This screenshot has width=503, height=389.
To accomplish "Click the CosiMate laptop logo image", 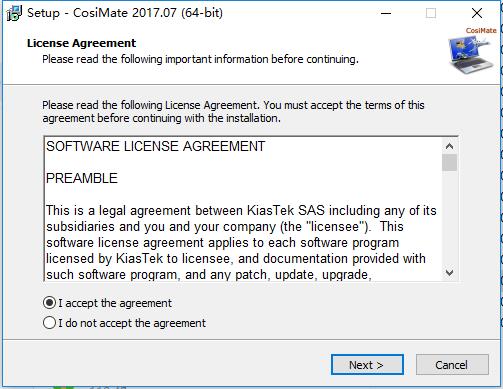I will 471,54.
